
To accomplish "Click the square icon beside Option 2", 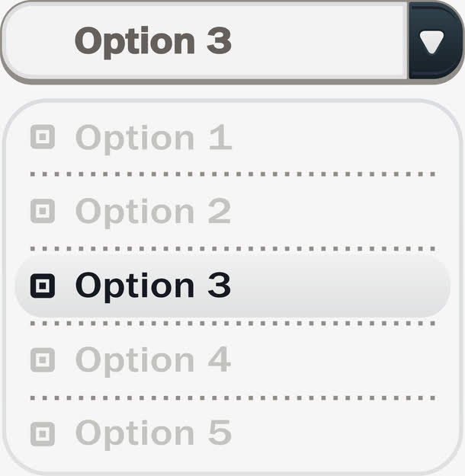I will click(x=43, y=211).
